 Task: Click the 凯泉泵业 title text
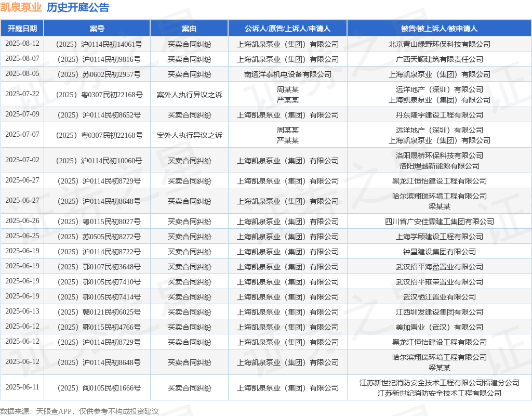[21, 7]
